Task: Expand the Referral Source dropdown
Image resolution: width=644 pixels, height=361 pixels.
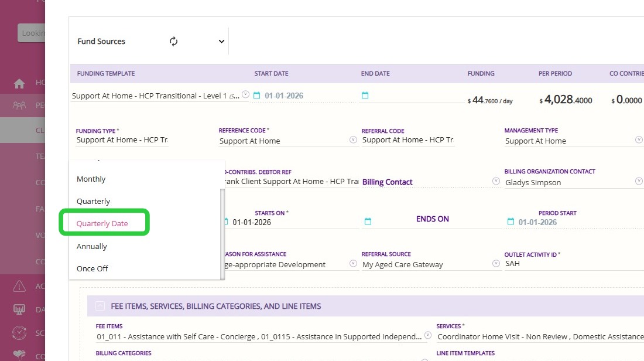Action: tap(496, 264)
